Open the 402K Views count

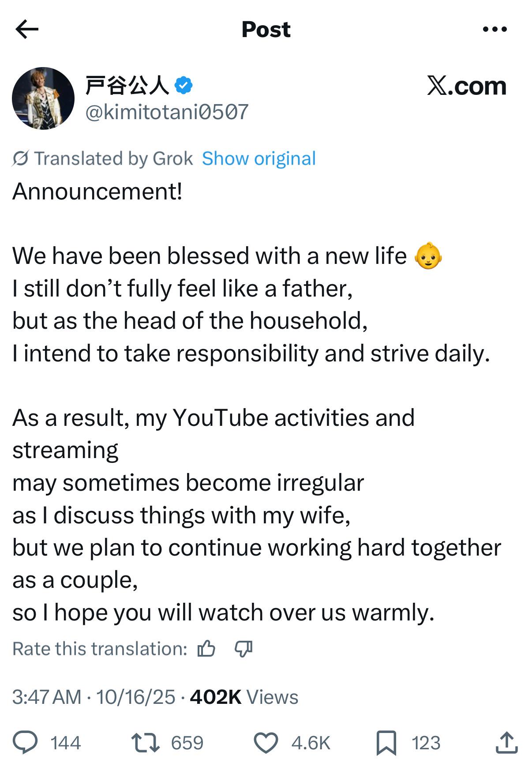click(x=244, y=697)
